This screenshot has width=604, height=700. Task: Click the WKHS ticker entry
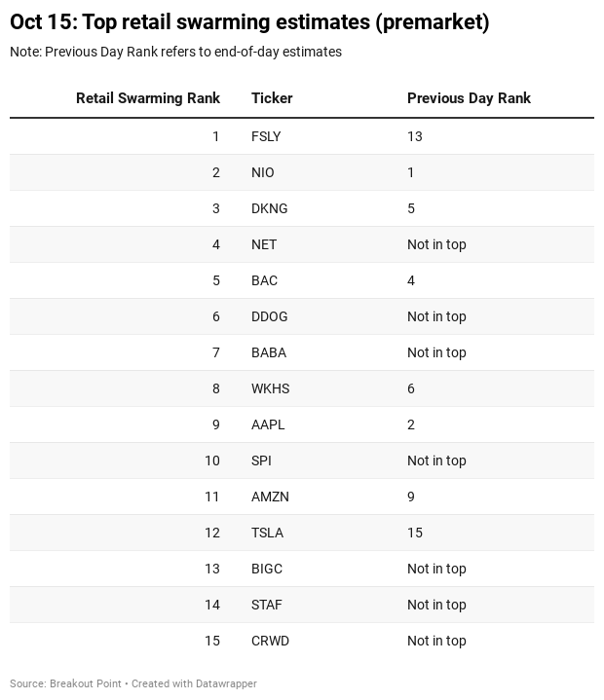coord(270,388)
